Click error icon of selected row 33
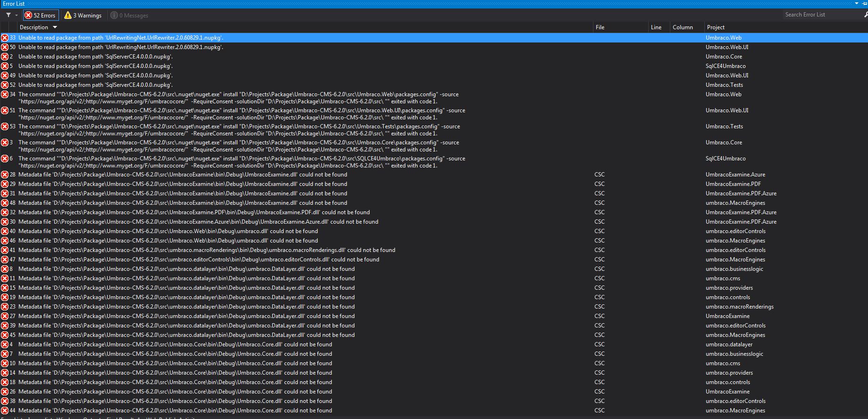This screenshot has width=868, height=419. coord(5,38)
